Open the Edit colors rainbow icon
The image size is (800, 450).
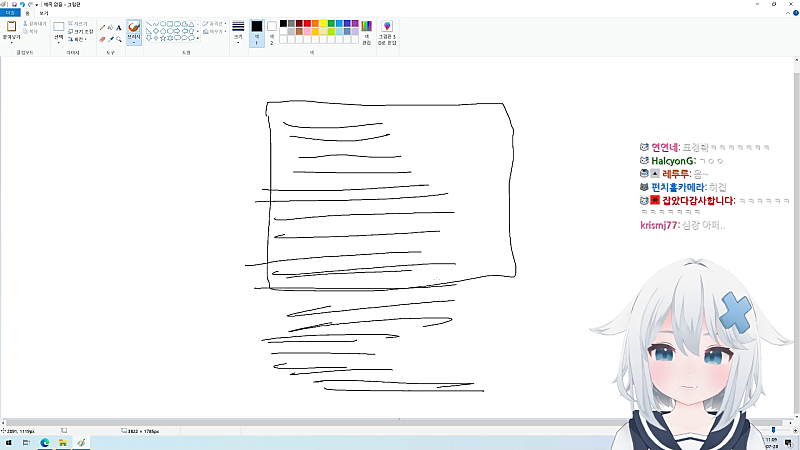pyautogui.click(x=366, y=26)
